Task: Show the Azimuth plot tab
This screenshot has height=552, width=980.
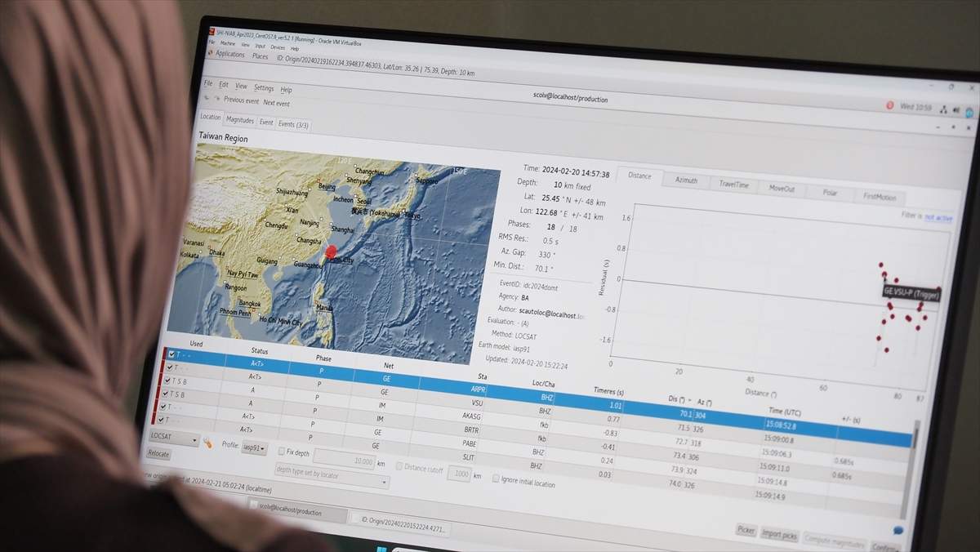Action: 686,180
